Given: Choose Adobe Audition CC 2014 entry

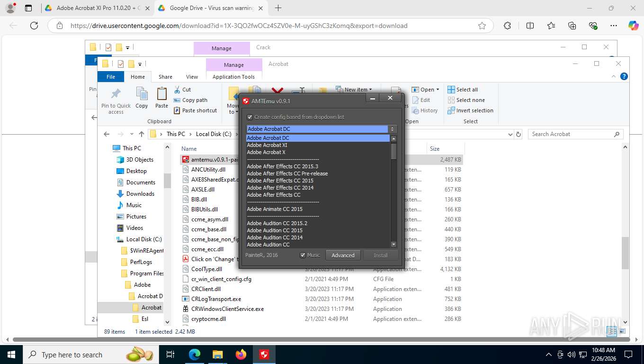Looking at the screenshot, I should [x=275, y=237].
